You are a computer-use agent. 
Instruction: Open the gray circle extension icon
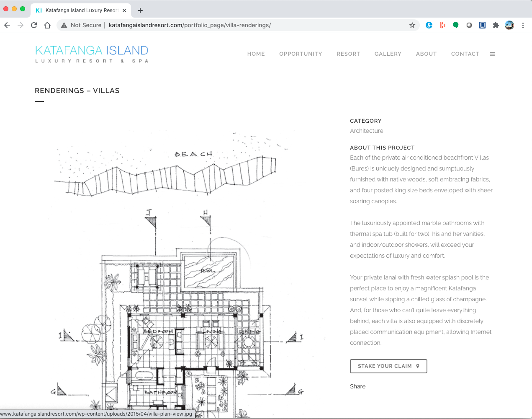469,25
